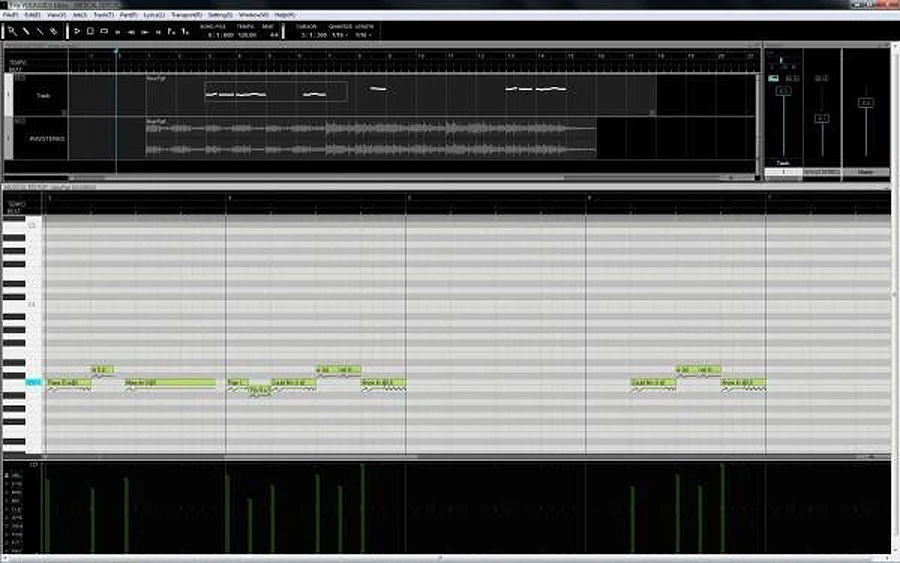Click the highlighted cyan piano key label
Image resolution: width=900 pixels, height=563 pixels.
pos(33,382)
